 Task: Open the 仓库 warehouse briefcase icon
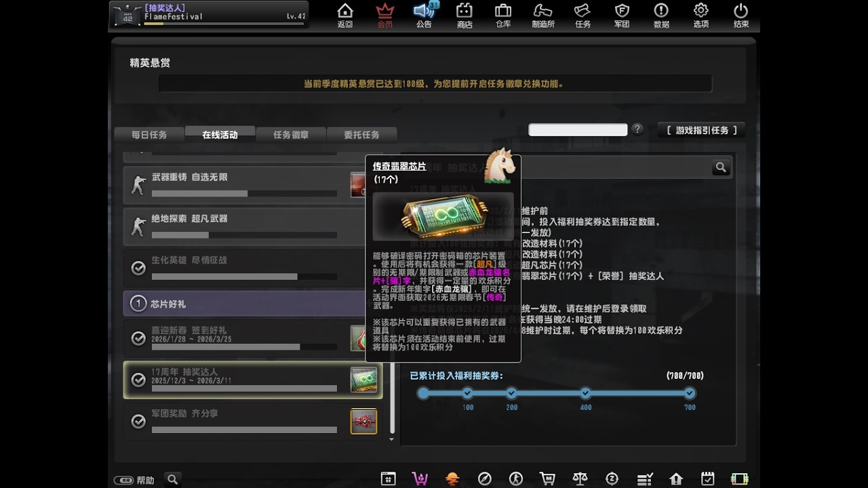(x=503, y=15)
